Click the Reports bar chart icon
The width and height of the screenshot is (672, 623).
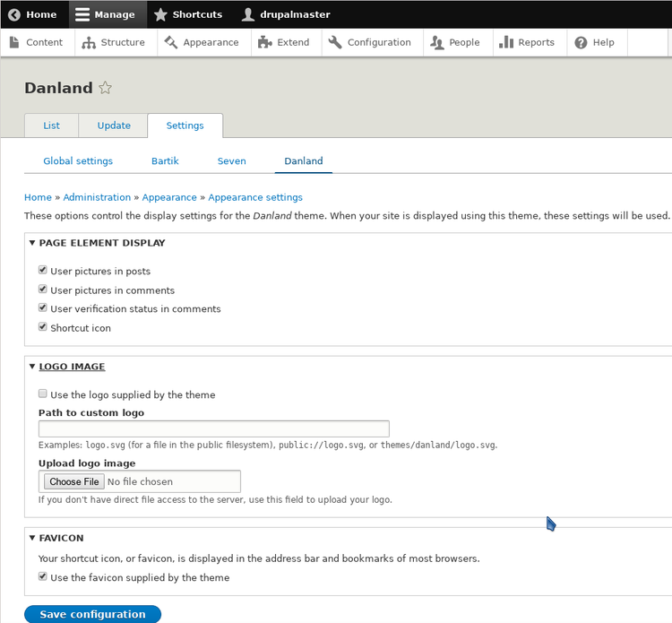(x=506, y=42)
